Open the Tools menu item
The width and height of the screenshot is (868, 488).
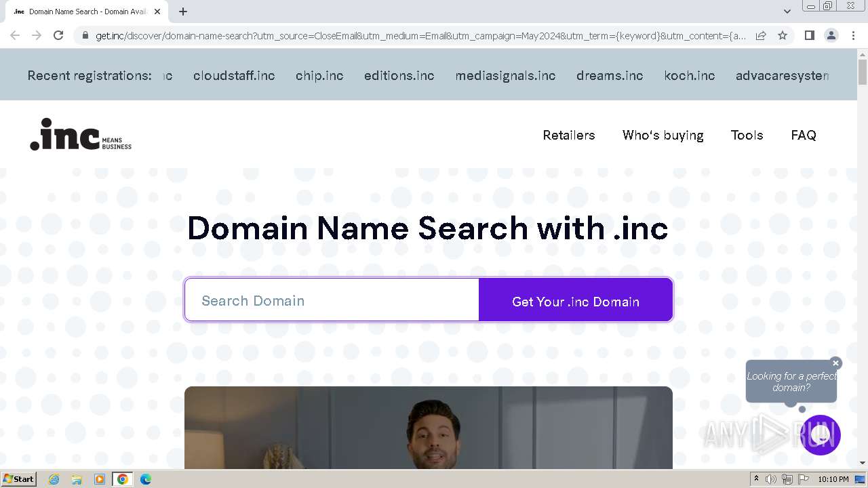747,135
